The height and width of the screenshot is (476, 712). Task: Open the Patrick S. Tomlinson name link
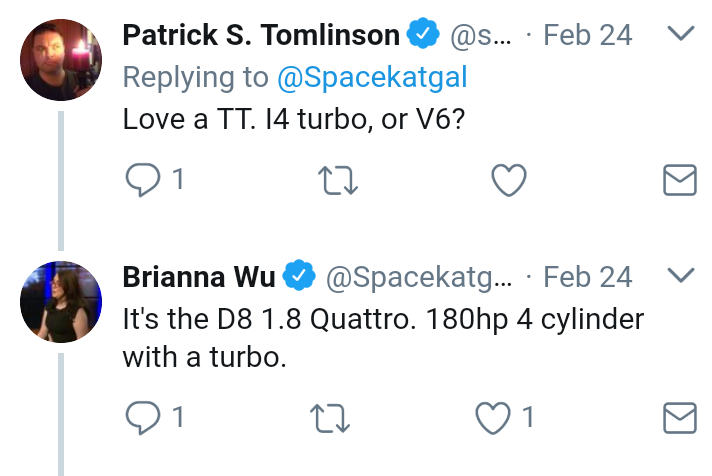tap(261, 35)
